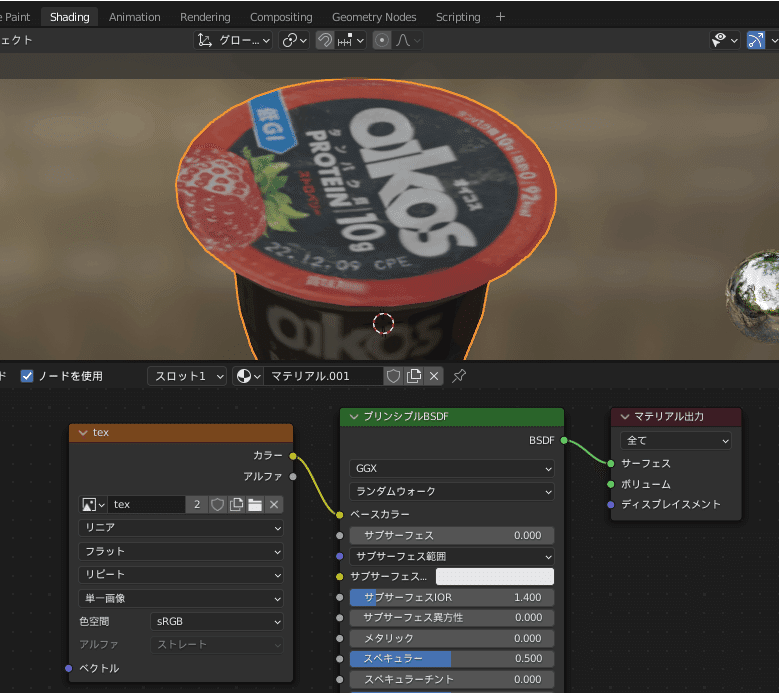Add a new workspace with plus icon
This screenshot has width=779, height=693.
click(x=500, y=17)
